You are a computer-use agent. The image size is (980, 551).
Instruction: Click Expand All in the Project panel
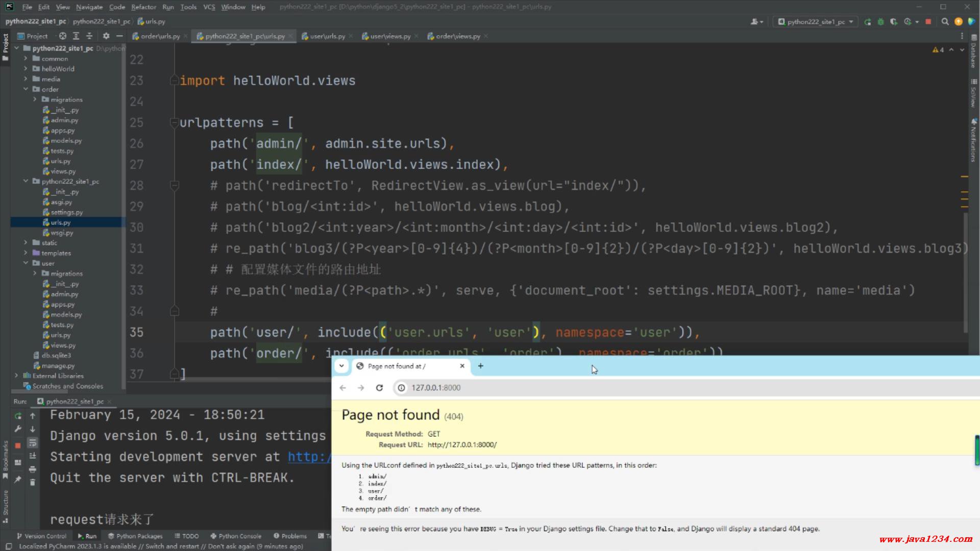[76, 36]
